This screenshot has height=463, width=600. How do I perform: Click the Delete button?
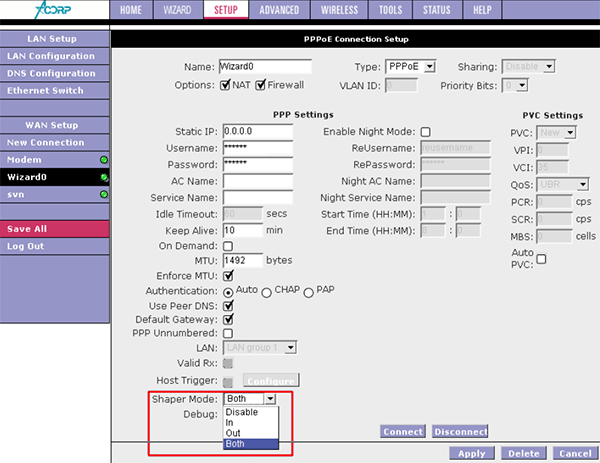tap(523, 453)
